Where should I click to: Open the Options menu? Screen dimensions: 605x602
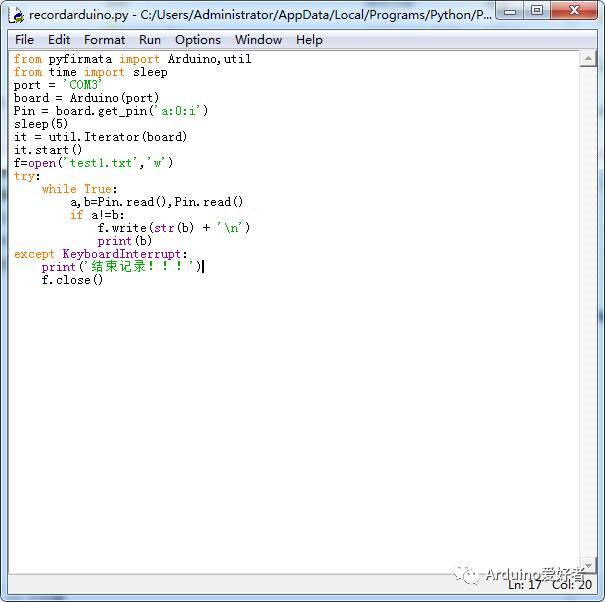[x=198, y=40]
